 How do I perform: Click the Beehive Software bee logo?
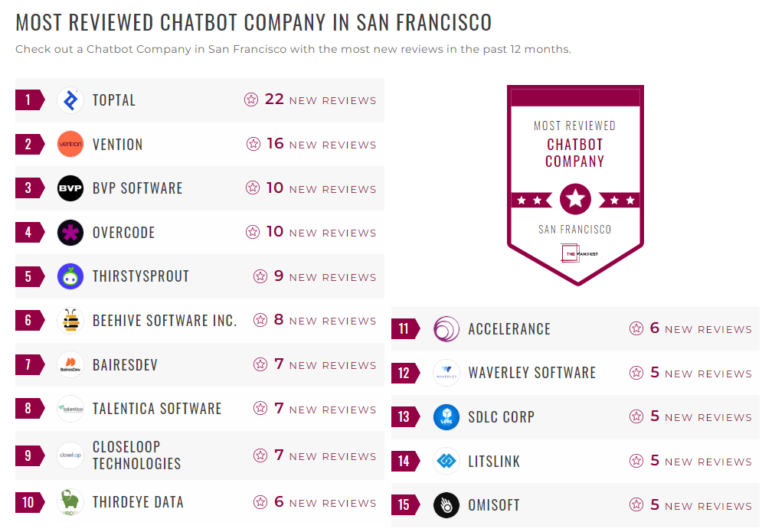click(x=70, y=320)
